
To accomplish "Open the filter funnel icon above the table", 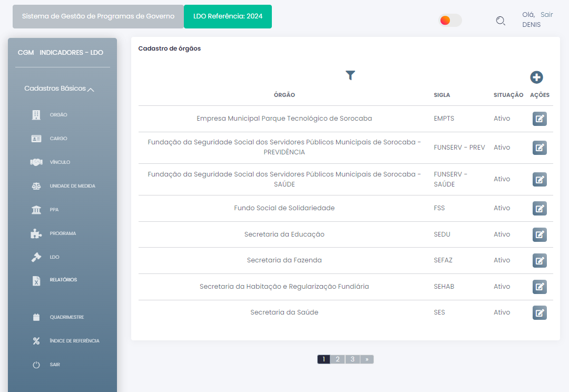I will click(350, 75).
